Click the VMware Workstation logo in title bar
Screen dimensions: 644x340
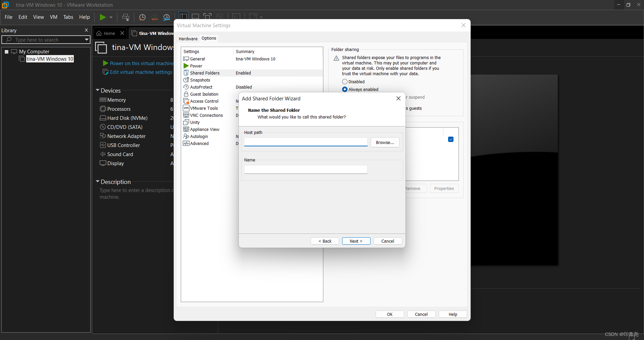coord(5,5)
